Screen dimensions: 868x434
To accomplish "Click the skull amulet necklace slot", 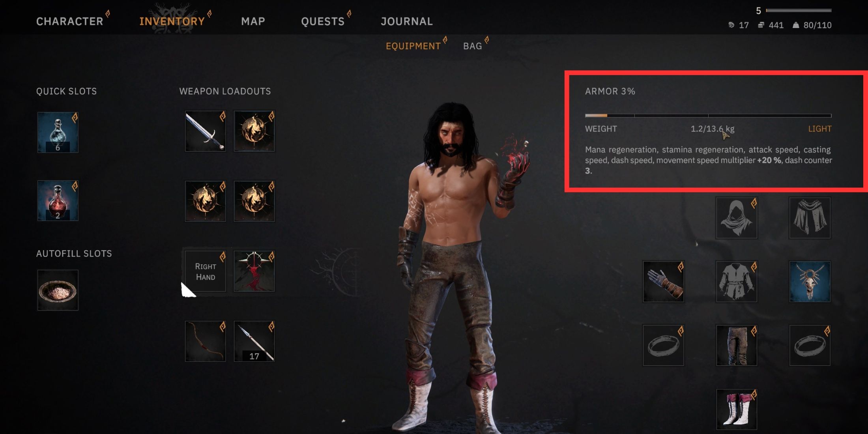I will tap(810, 282).
